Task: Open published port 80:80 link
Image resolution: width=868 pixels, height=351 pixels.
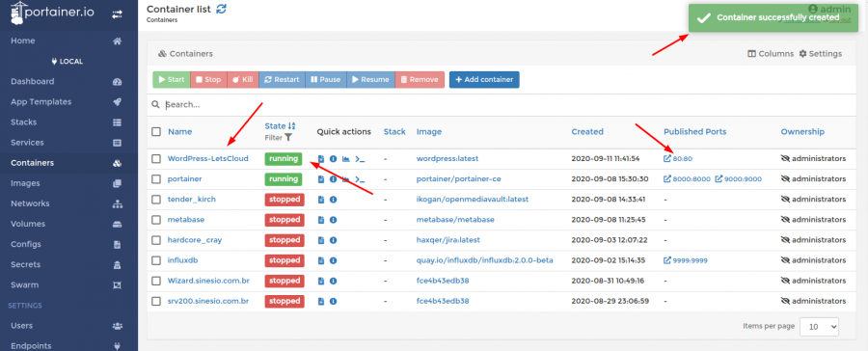Action: [678, 159]
